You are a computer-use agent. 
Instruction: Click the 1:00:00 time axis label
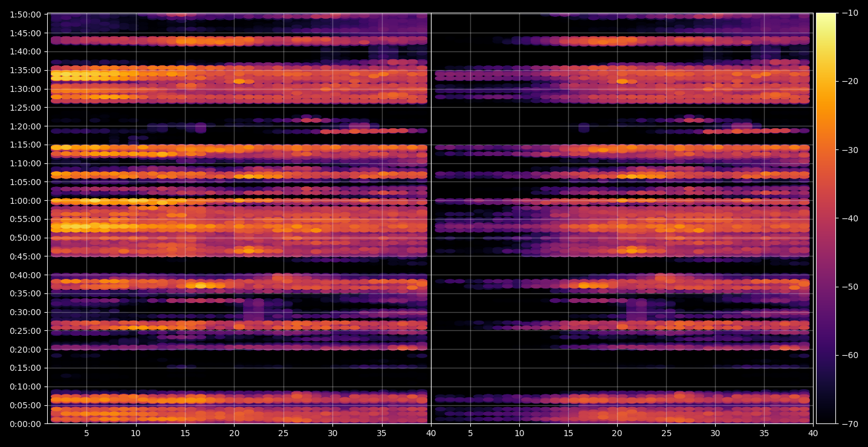tap(25, 200)
